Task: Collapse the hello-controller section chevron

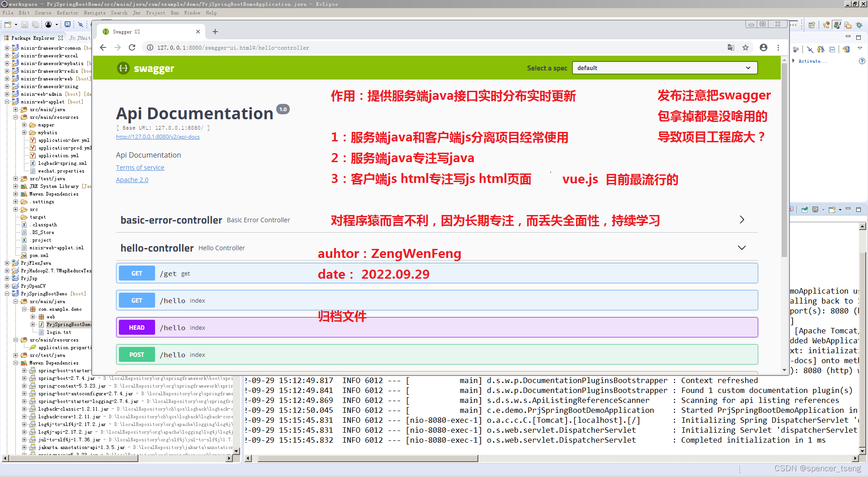Action: point(741,248)
